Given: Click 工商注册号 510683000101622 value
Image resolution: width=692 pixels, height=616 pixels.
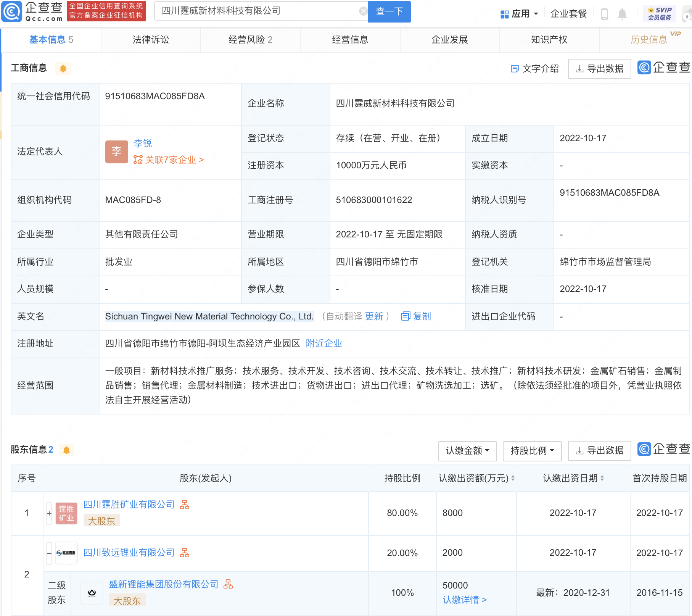Looking at the screenshot, I should click(374, 200).
